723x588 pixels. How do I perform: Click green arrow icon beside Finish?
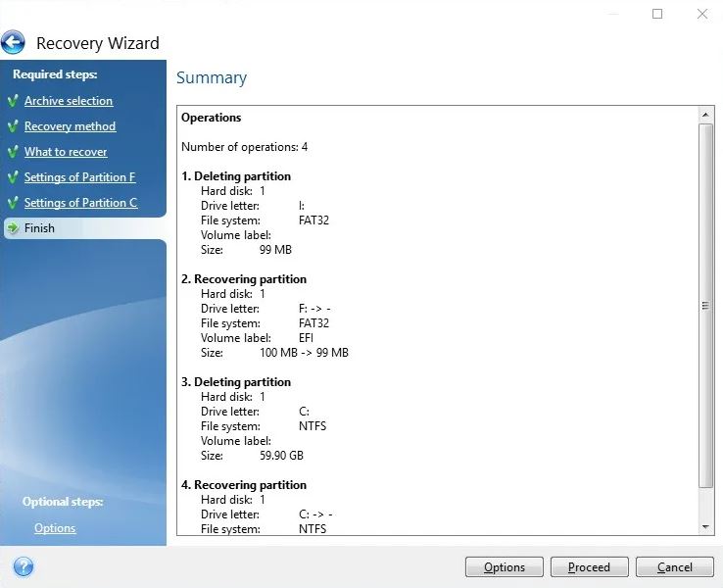click(x=13, y=228)
